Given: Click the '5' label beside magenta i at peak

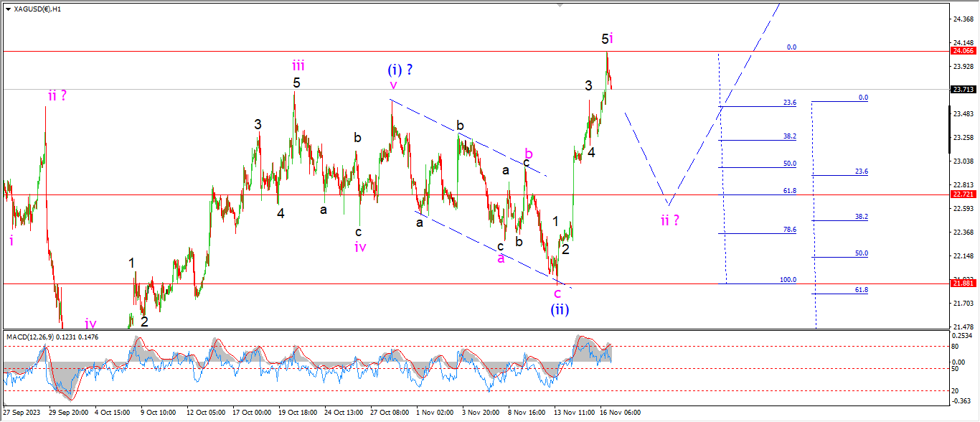Looking at the screenshot, I should [605, 39].
